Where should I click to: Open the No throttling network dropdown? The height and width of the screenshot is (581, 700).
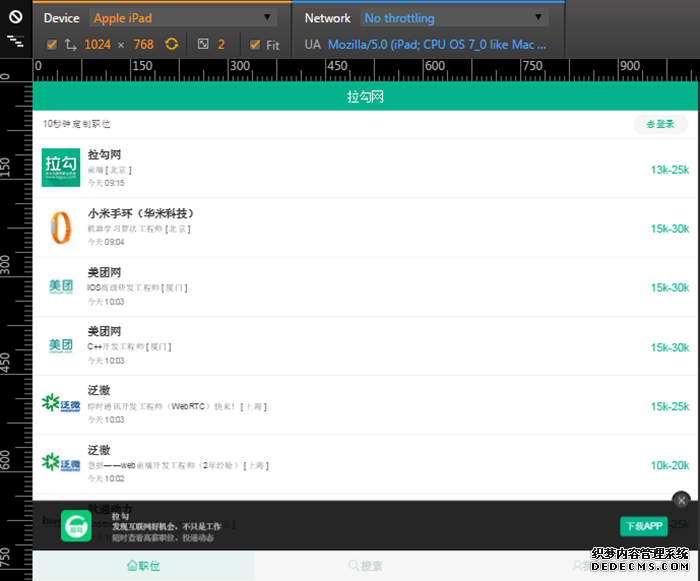click(454, 18)
